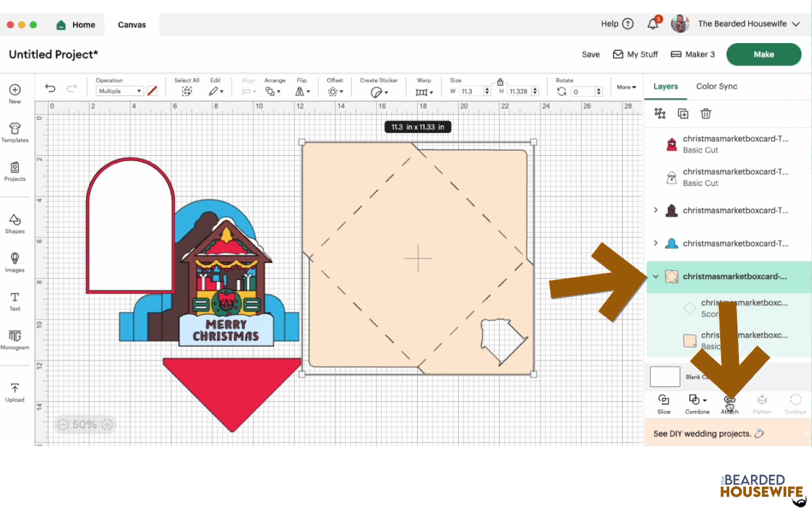Image resolution: width=812 pixels, height=516 pixels.
Task: Click the height stepper arrows
Action: coord(535,91)
